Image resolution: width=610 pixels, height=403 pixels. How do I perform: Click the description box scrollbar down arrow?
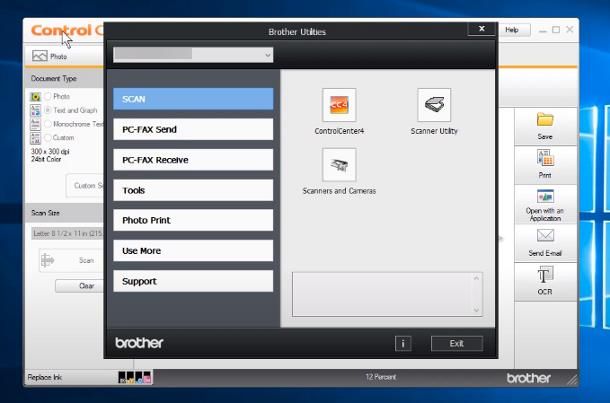476,310
